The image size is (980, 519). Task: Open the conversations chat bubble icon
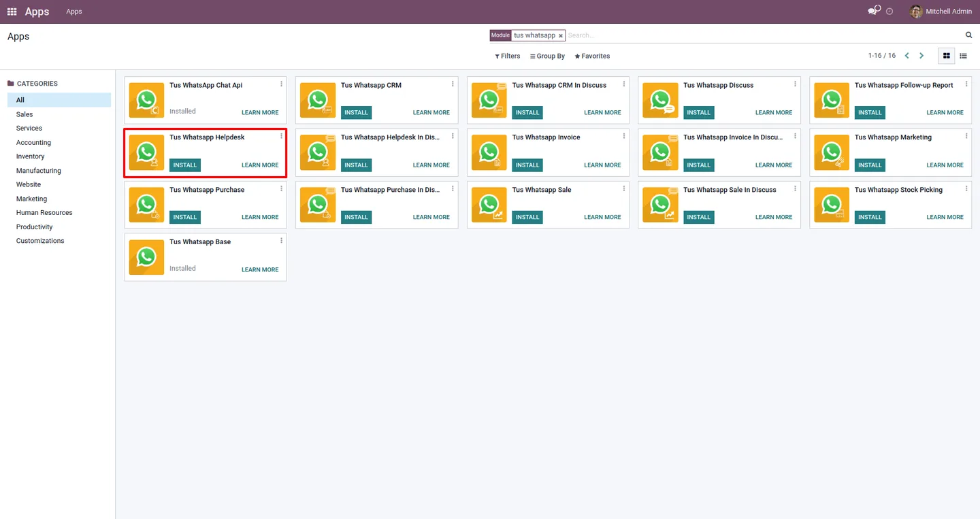click(x=874, y=11)
